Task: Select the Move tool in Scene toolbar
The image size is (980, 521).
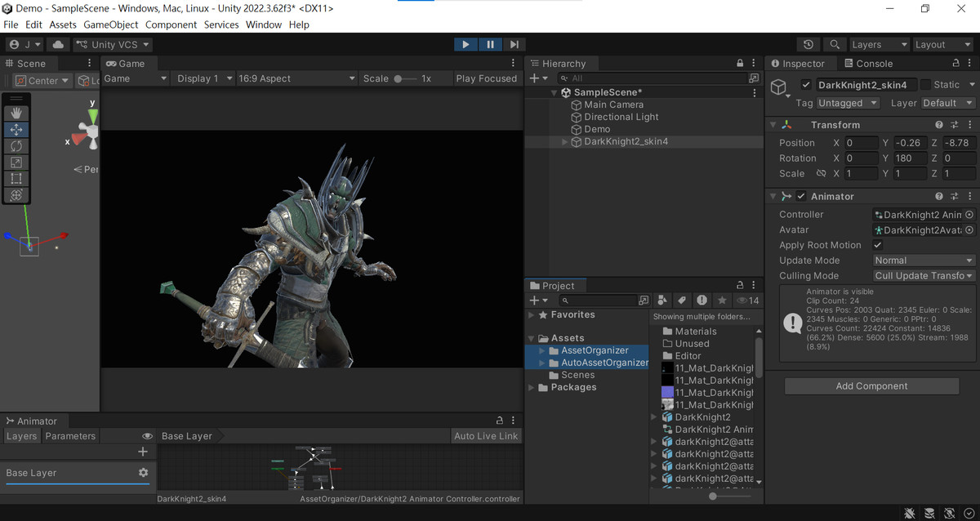Action: tap(16, 129)
